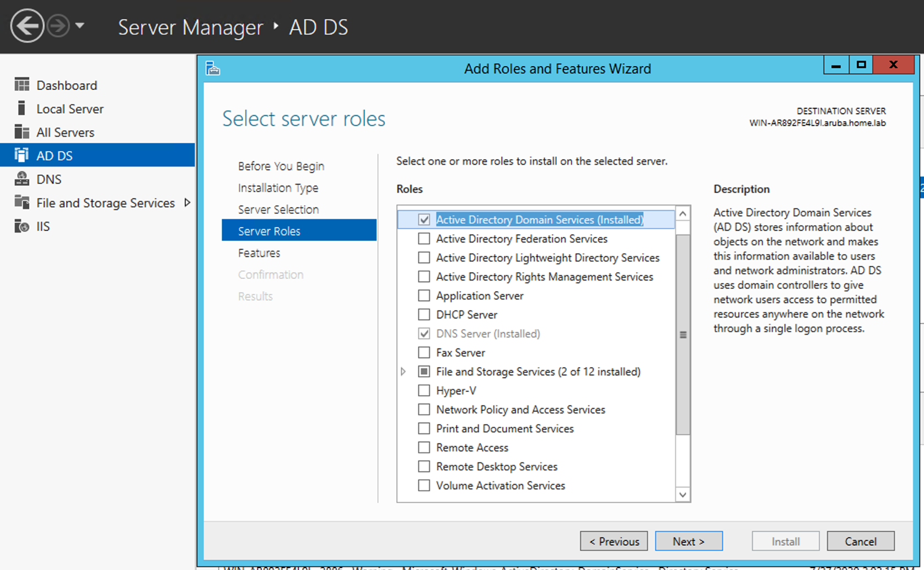This screenshot has height=570, width=924.
Task: Select All Servers in sidebar
Action: click(x=65, y=132)
